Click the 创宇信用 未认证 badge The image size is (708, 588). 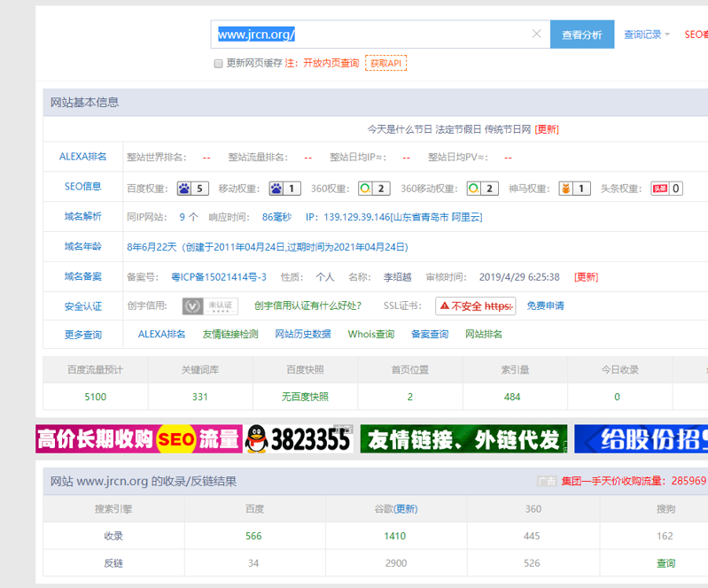[210, 306]
